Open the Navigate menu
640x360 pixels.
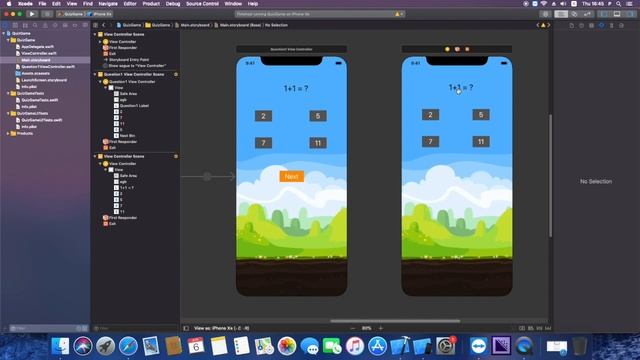pos(108,4)
